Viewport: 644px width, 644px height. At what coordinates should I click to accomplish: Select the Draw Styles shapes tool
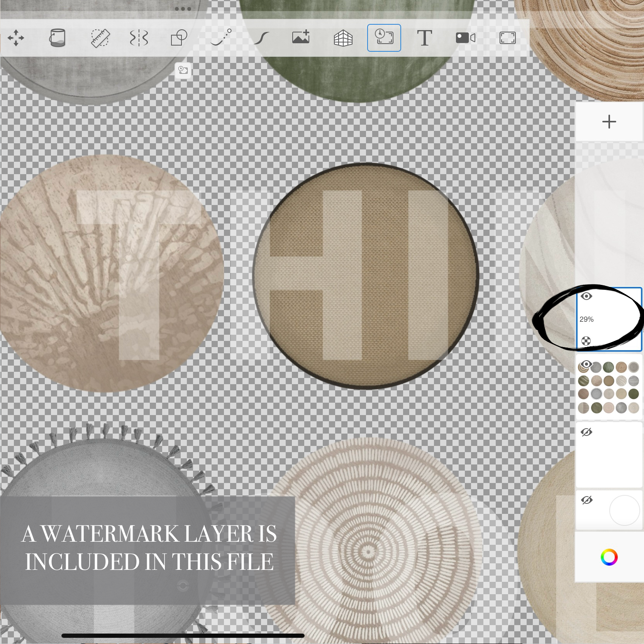click(x=179, y=38)
